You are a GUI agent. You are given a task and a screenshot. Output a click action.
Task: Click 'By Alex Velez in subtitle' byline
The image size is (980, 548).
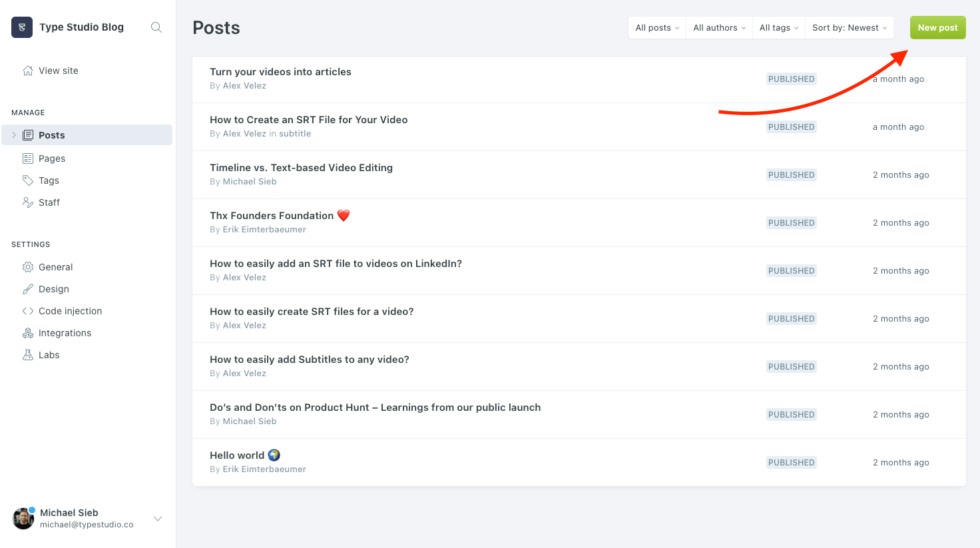coord(260,134)
